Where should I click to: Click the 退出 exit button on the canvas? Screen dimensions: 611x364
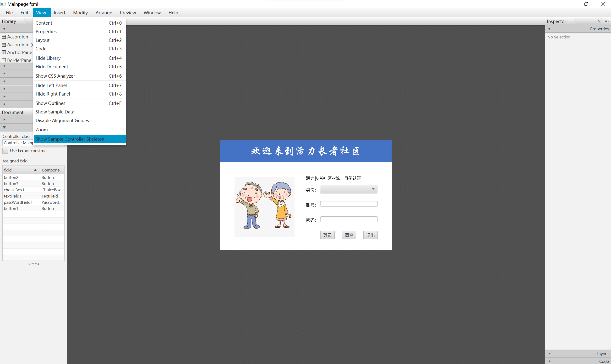tap(371, 235)
